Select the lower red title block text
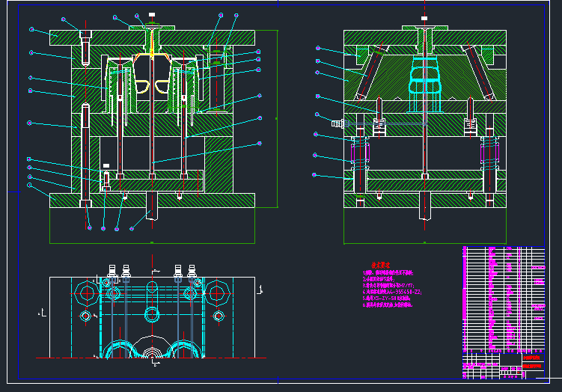 pos(531,367)
